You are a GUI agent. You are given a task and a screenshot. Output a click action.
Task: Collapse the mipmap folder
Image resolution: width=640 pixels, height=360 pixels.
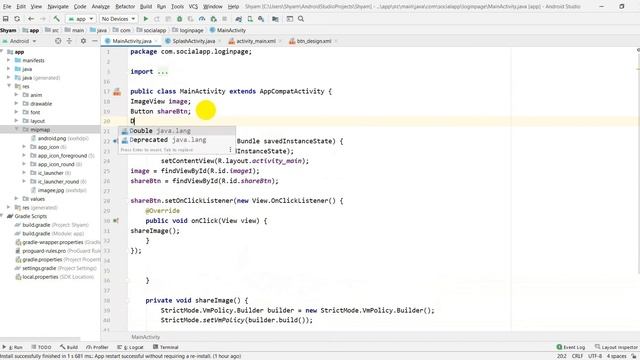(x=17, y=129)
